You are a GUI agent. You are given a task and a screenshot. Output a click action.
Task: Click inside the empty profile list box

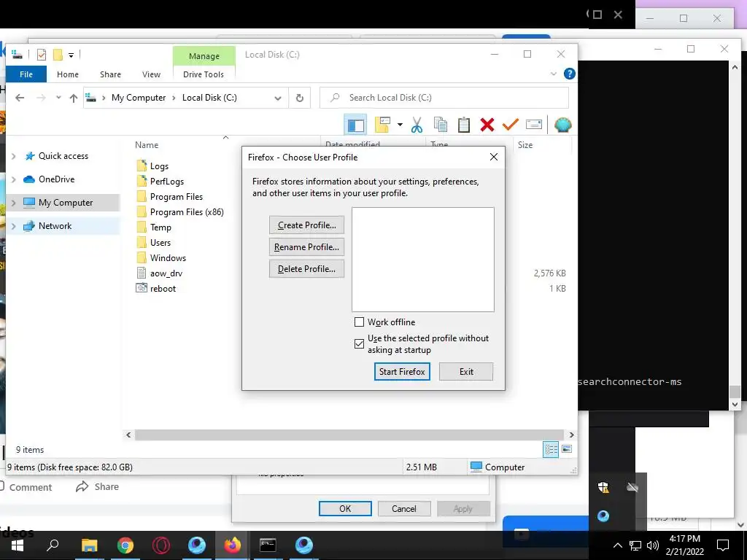(x=423, y=260)
